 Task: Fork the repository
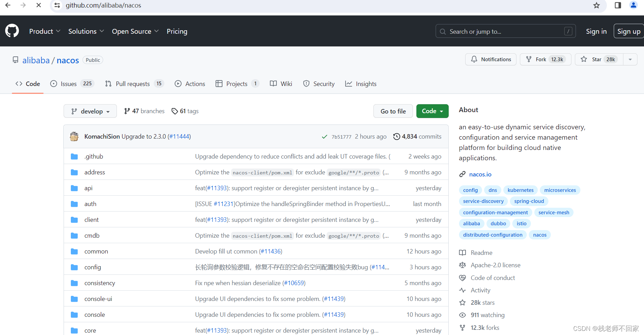(x=545, y=59)
